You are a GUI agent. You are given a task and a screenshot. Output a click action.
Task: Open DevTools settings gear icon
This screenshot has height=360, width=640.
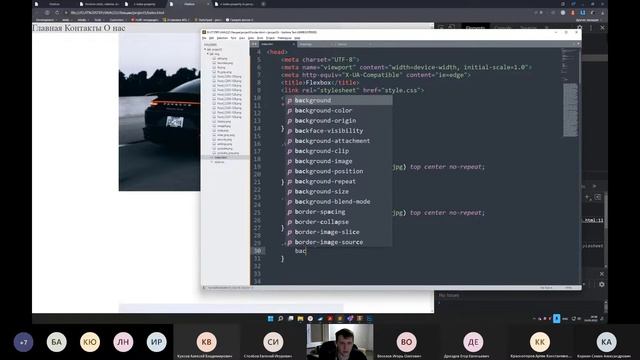click(580, 28)
